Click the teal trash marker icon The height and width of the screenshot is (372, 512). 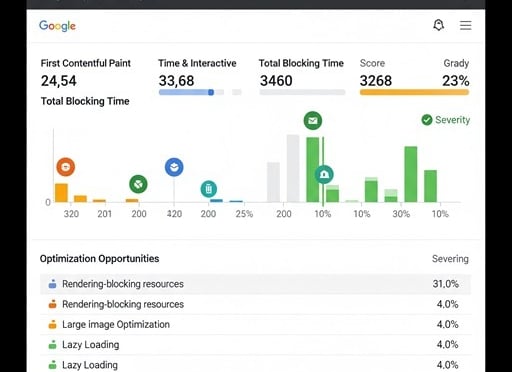(209, 189)
